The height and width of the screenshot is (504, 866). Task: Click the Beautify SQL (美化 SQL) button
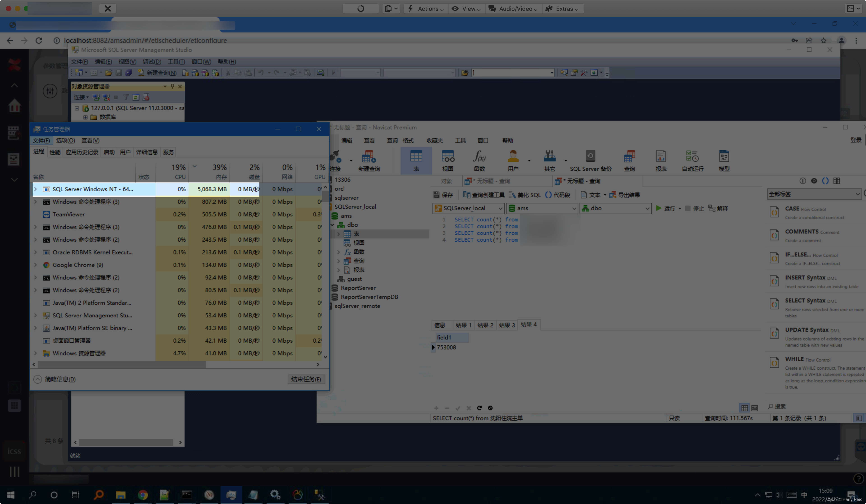[x=525, y=195]
